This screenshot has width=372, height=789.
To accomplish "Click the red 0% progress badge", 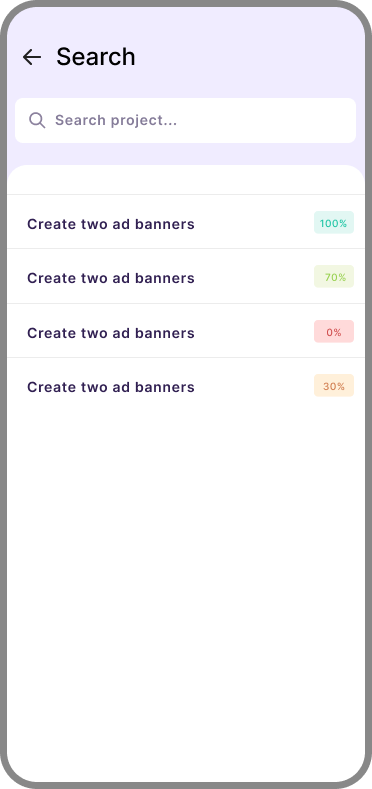I will tap(334, 331).
